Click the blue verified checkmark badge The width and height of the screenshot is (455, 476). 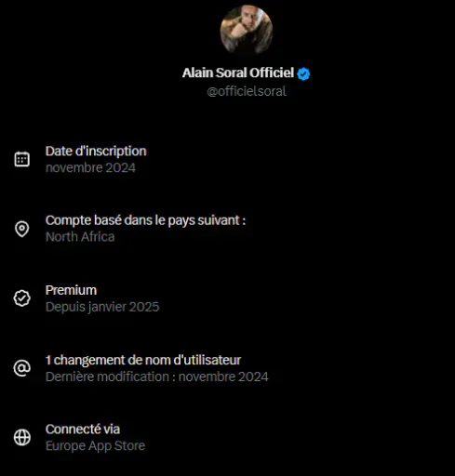[x=303, y=73]
